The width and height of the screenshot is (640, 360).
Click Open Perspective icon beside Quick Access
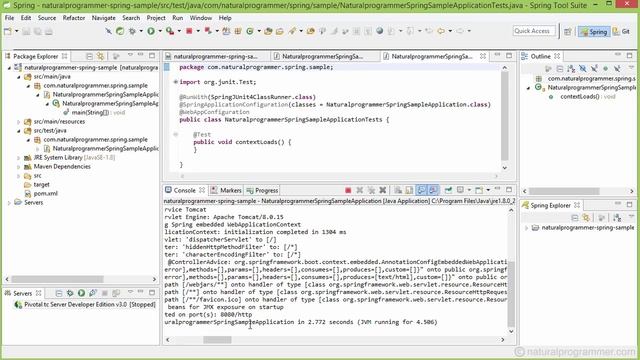pos(568,31)
